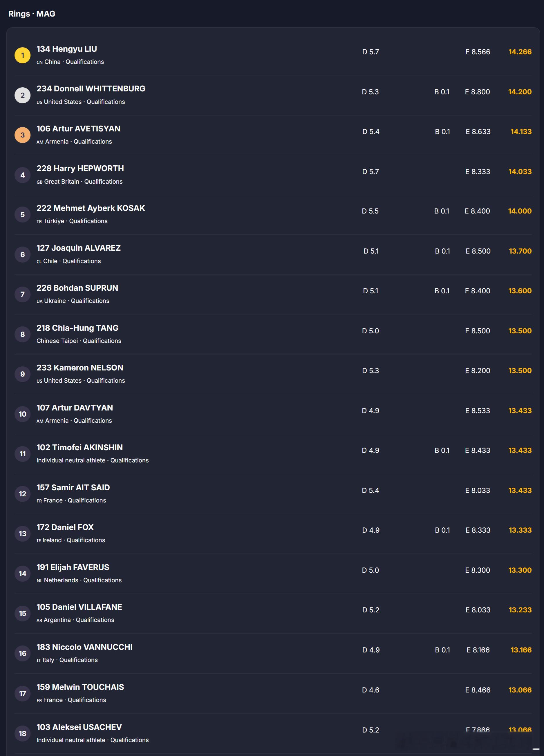Open athlete 134 Hengyu LIU
This screenshot has width=544, height=756.
(x=67, y=49)
